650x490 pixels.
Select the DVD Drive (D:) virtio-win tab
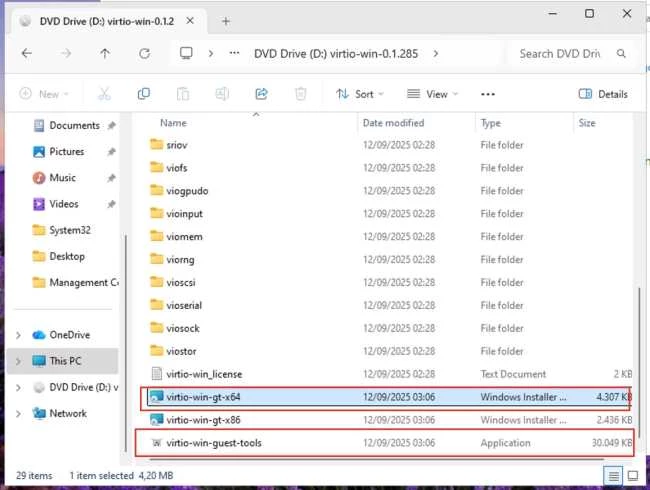(x=107, y=21)
